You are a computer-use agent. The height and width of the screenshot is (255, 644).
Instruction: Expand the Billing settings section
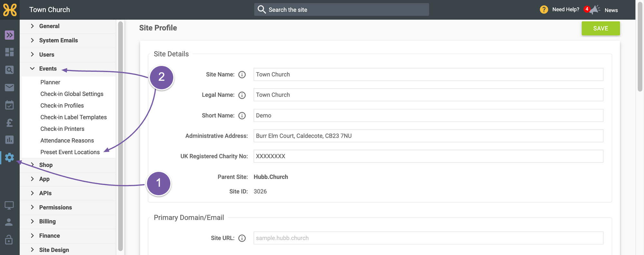pos(68,221)
